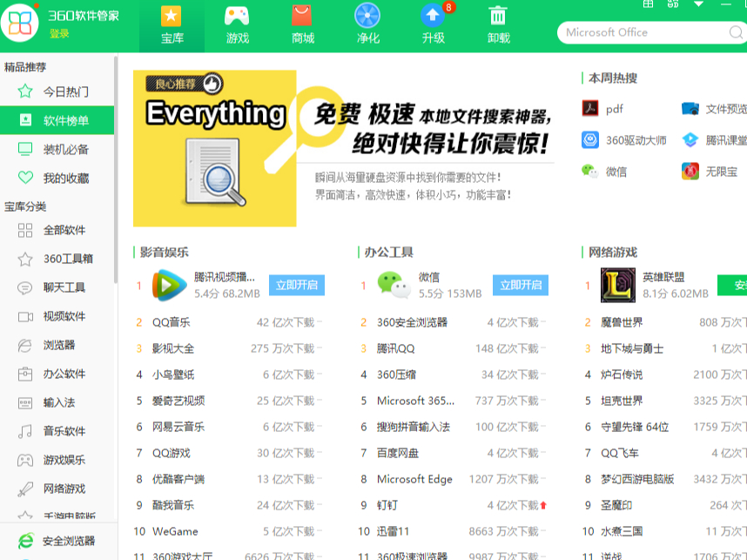Open 游戏娱乐 via its gamepad icon
747x560 pixels.
[25, 460]
